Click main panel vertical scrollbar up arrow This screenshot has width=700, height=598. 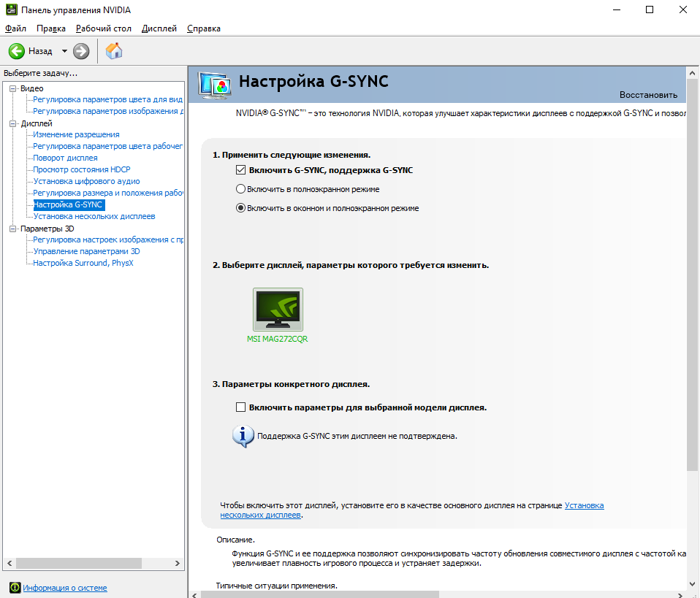pos(692,73)
